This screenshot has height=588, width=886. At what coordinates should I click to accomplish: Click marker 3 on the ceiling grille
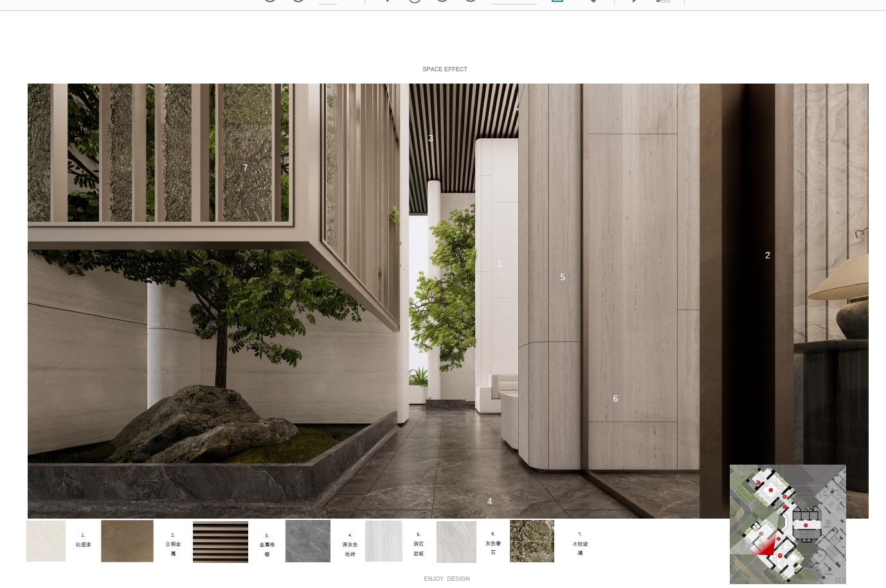coord(431,138)
